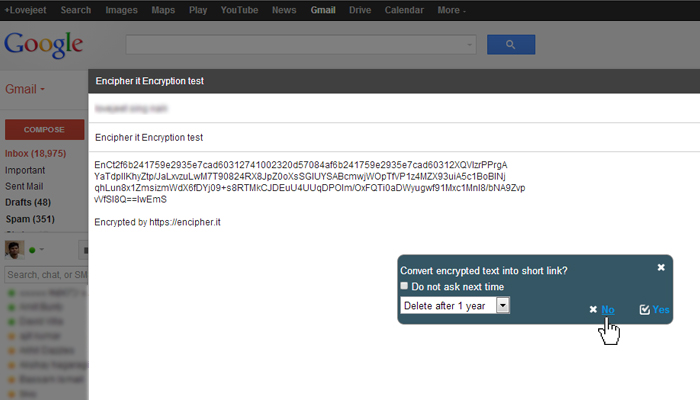The image size is (700, 400).
Task: Click the blue search magnifier button
Action: point(511,45)
